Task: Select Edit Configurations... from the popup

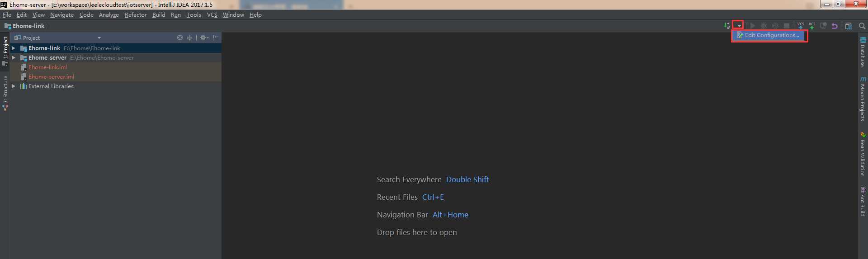Action: (768, 35)
